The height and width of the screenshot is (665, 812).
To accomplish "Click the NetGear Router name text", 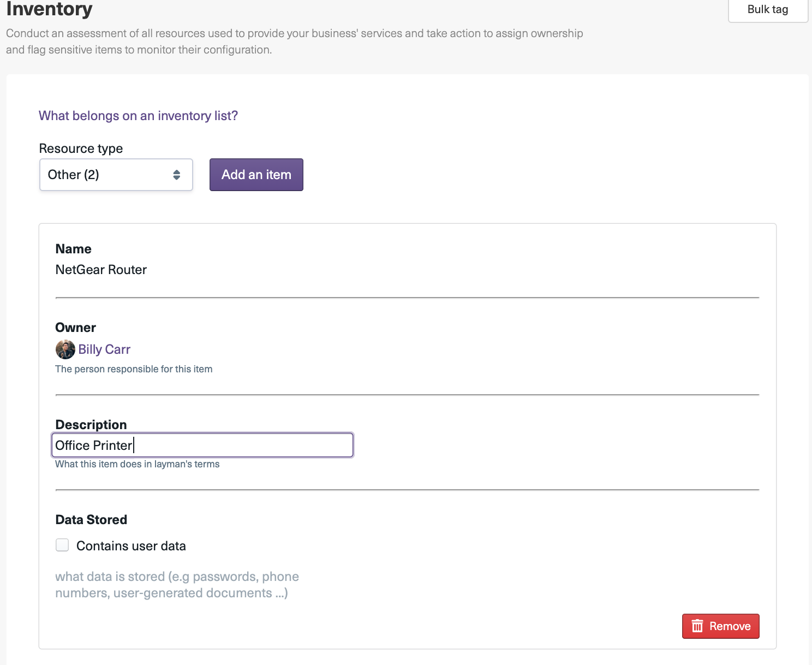I will tap(101, 270).
